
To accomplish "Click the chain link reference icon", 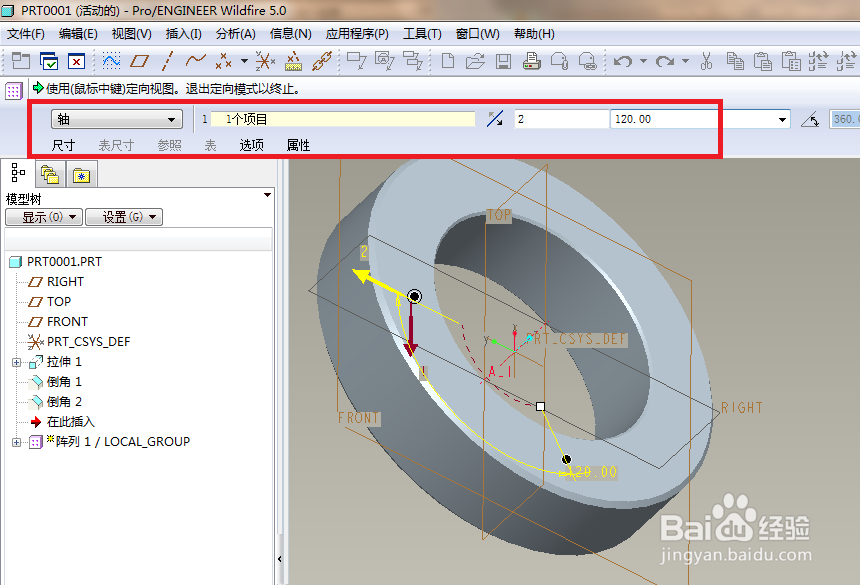I will tap(322, 61).
